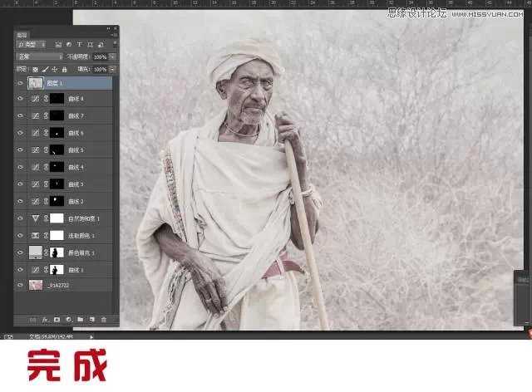Hide the 曲线 8 layer
This screenshot has height=392, width=532.
pyautogui.click(x=20, y=98)
